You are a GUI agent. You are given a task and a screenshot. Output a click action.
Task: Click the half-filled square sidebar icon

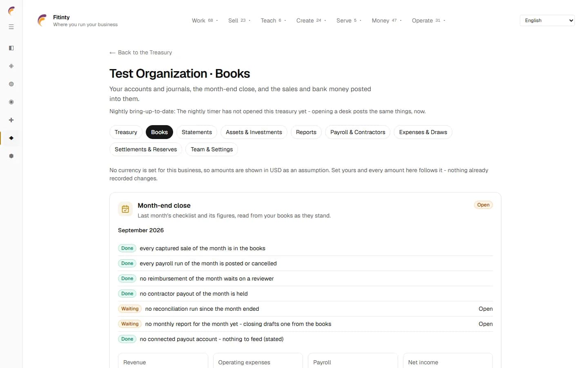(x=11, y=48)
